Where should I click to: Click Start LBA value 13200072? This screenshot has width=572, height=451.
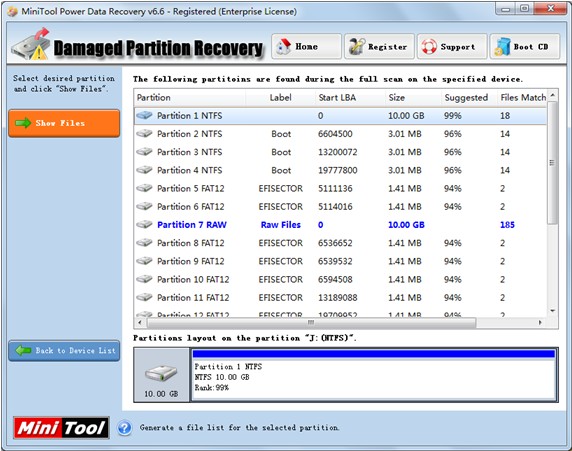(x=337, y=152)
